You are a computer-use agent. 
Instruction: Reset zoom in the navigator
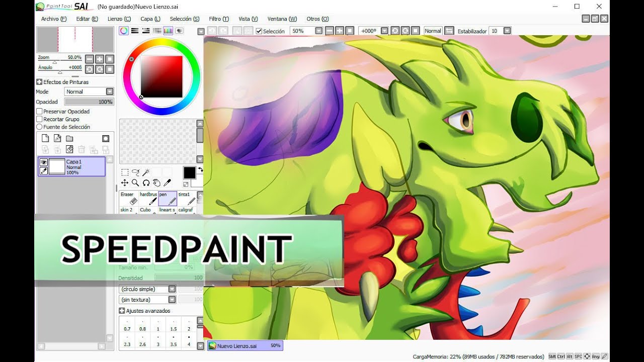pos(110,59)
